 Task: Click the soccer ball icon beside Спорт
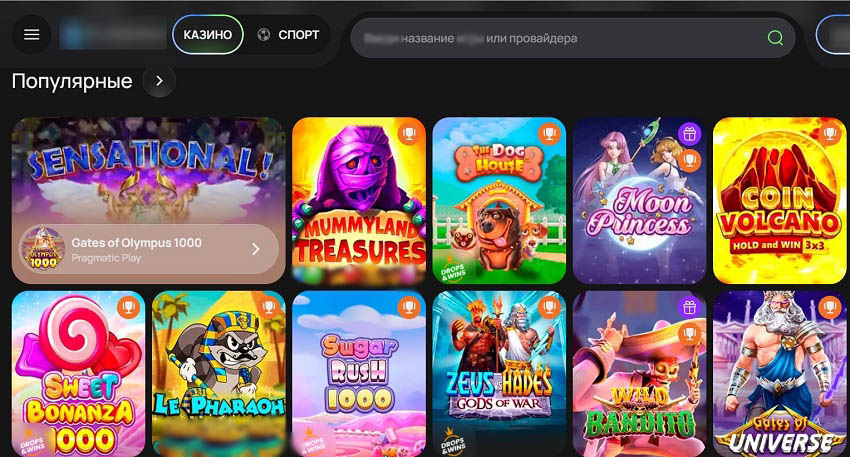pos(264,35)
